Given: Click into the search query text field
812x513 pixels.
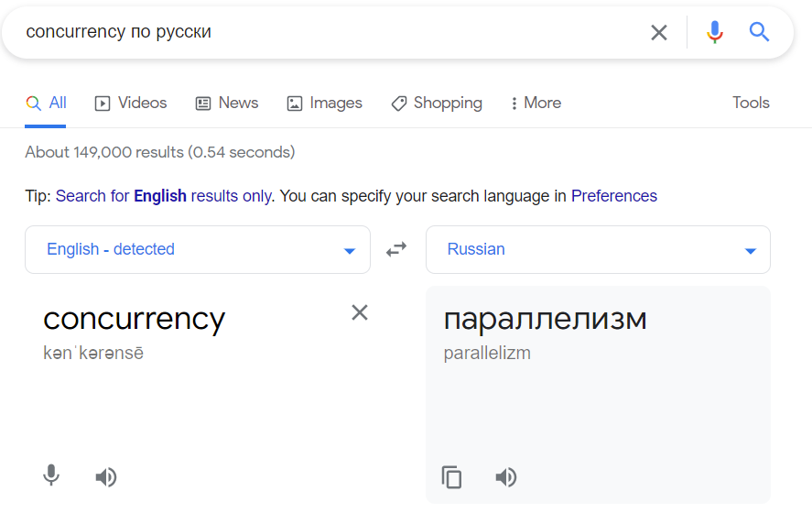Looking at the screenshot, I should [x=320, y=33].
